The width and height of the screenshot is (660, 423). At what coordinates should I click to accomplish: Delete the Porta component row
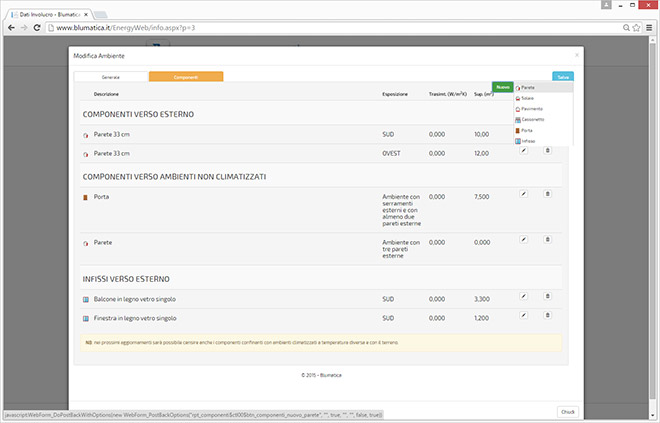coord(547,194)
